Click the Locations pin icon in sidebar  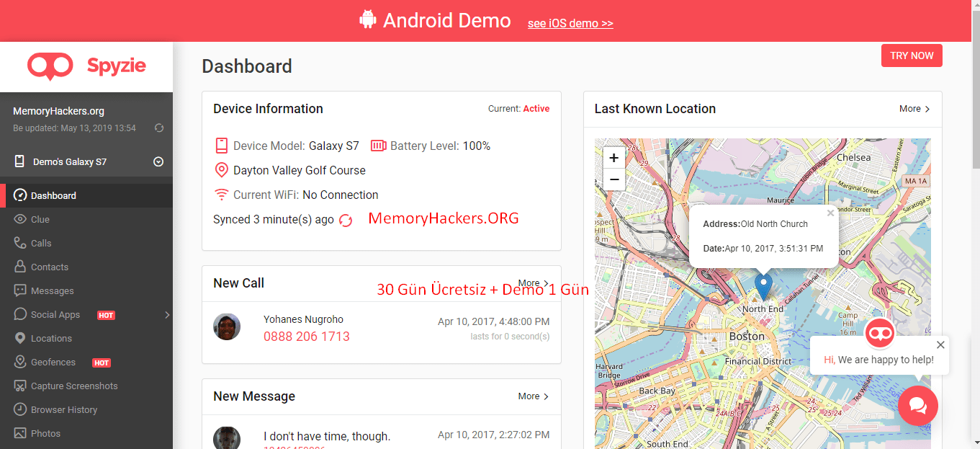20,338
